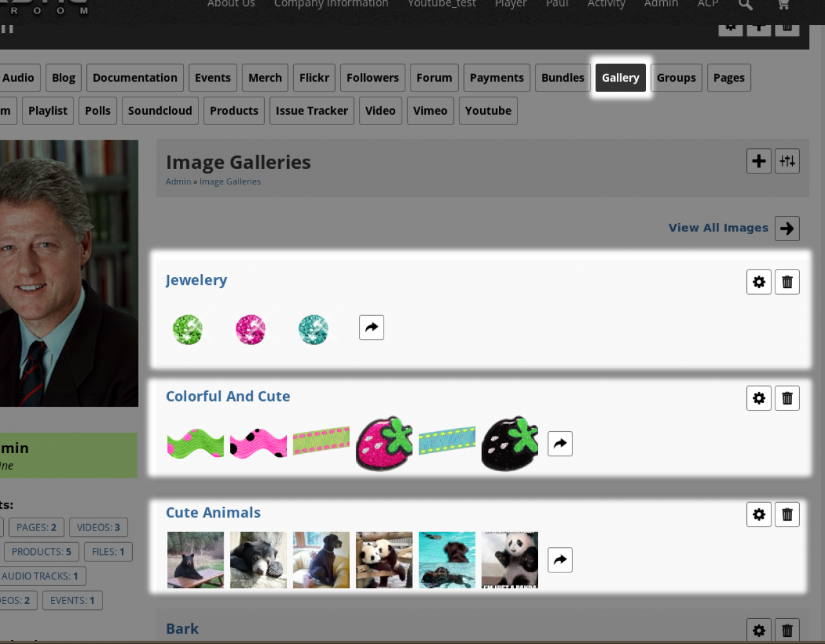
Task: Open the shopping cart icon in top navigation
Action: (783, 5)
